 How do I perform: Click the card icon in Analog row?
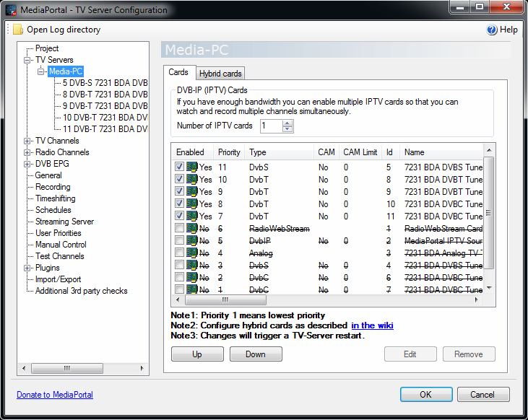[x=192, y=253]
